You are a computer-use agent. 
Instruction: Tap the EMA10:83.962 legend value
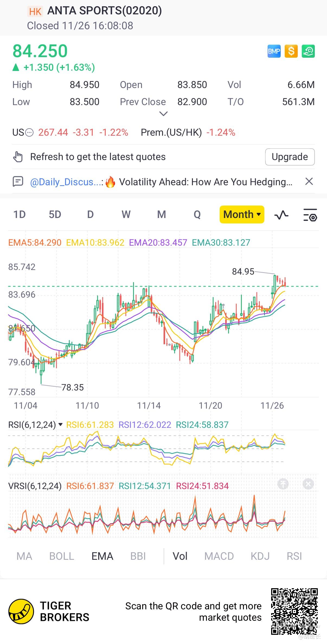coord(95,242)
